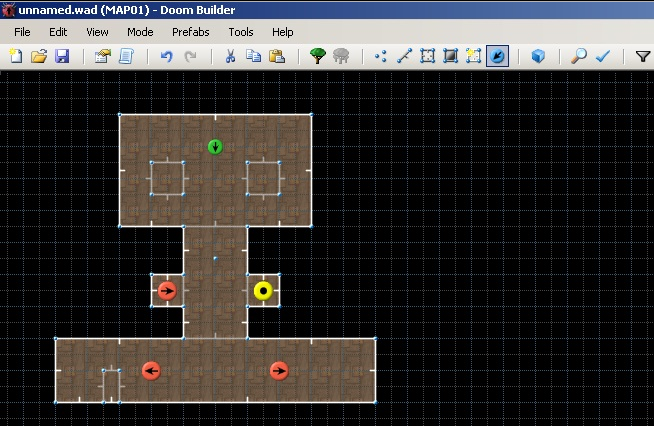Image resolution: width=654 pixels, height=426 pixels.
Task: Open the Prefabs menu
Action: click(x=191, y=32)
